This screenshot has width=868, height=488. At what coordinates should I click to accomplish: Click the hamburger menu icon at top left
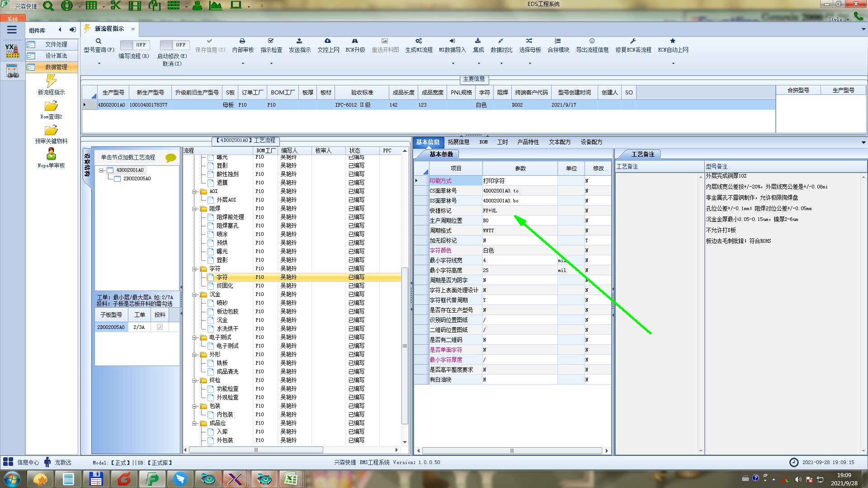(12, 30)
